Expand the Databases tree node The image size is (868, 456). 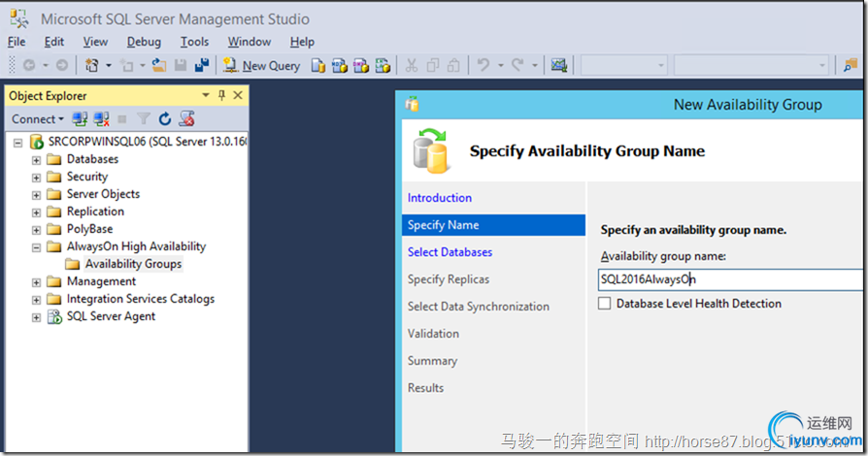36,160
